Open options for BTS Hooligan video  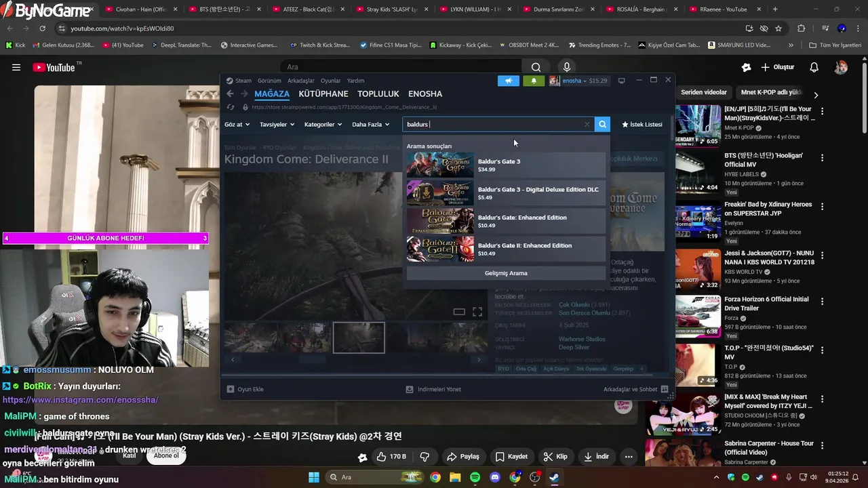click(x=822, y=157)
